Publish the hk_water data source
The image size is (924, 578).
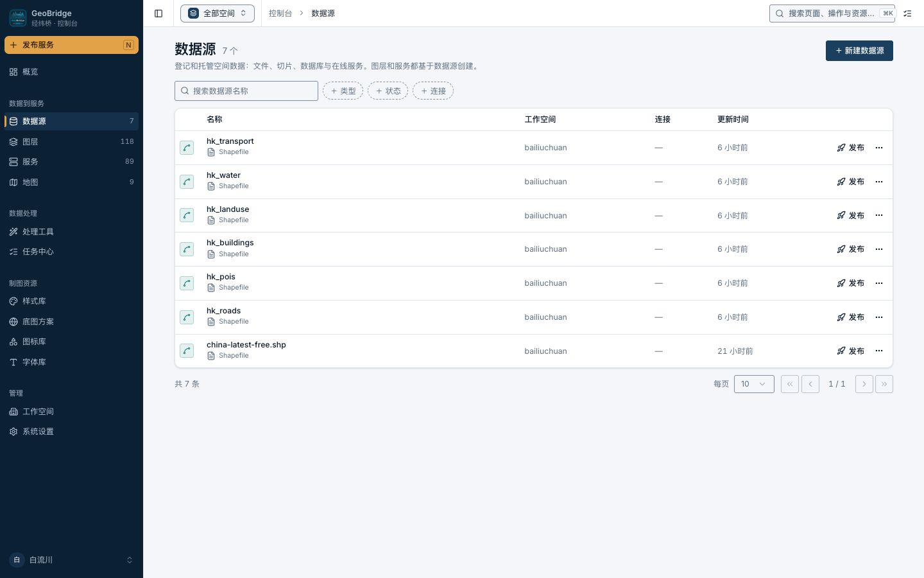[851, 182]
